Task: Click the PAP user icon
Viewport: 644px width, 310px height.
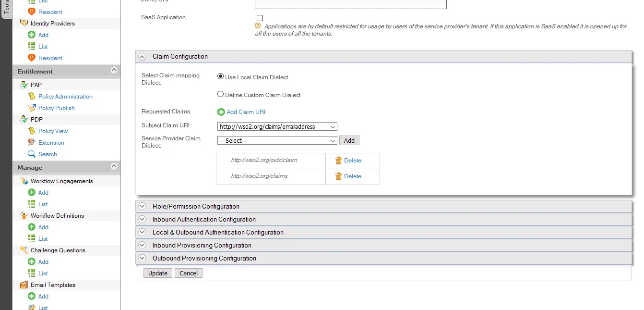Action: (x=24, y=85)
